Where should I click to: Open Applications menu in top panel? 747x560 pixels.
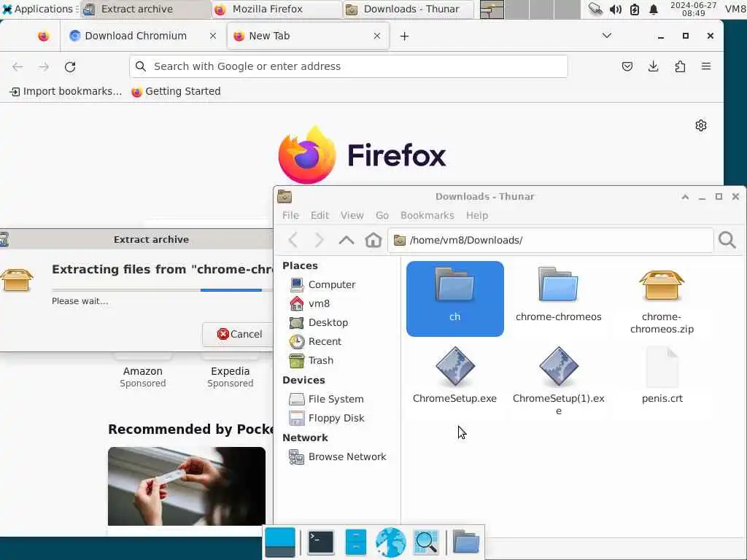(39, 9)
